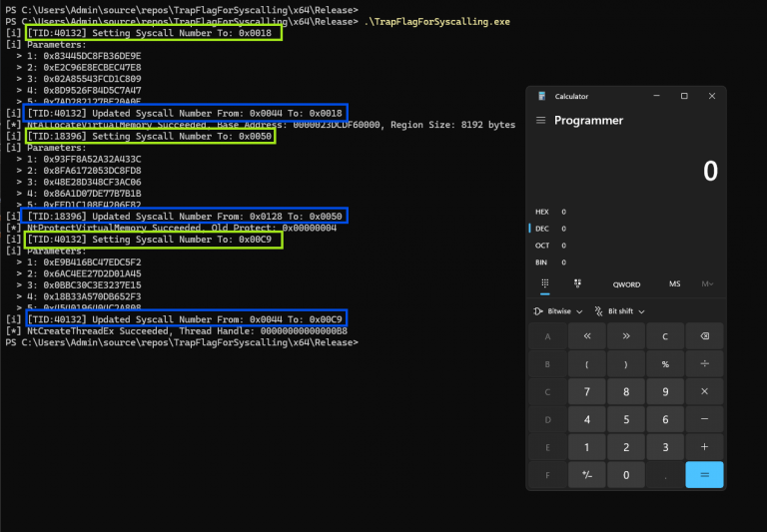Click digit 1 on the keypad
Viewport: 767px width, 532px height.
click(x=587, y=447)
